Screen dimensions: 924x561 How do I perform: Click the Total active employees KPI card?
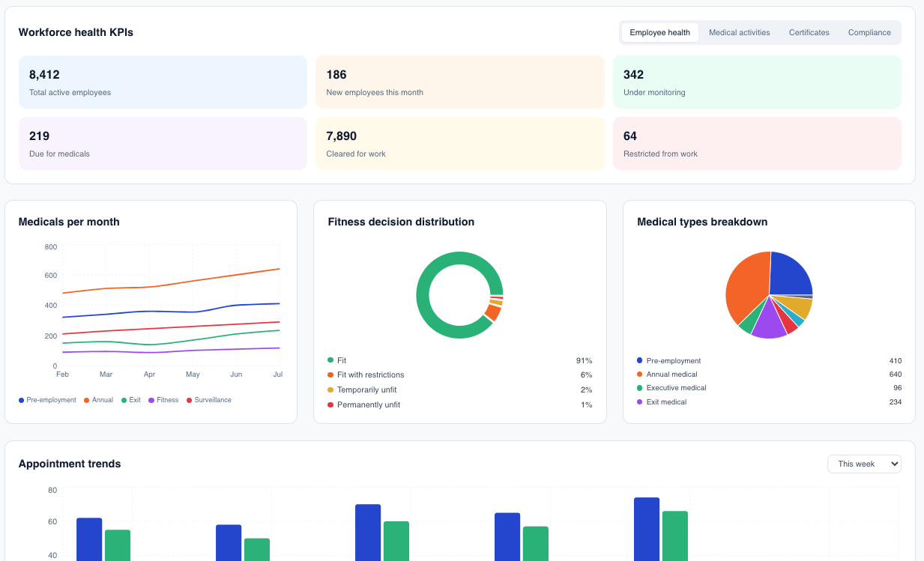pyautogui.click(x=163, y=82)
